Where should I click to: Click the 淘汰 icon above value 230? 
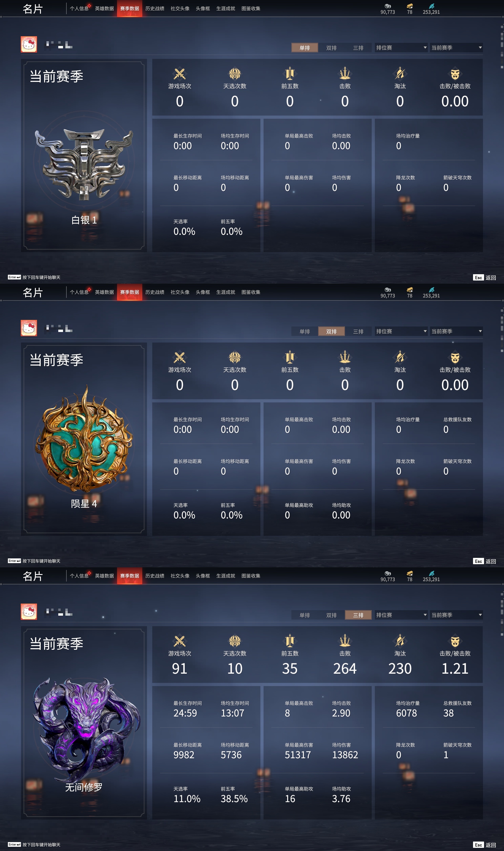pyautogui.click(x=400, y=641)
